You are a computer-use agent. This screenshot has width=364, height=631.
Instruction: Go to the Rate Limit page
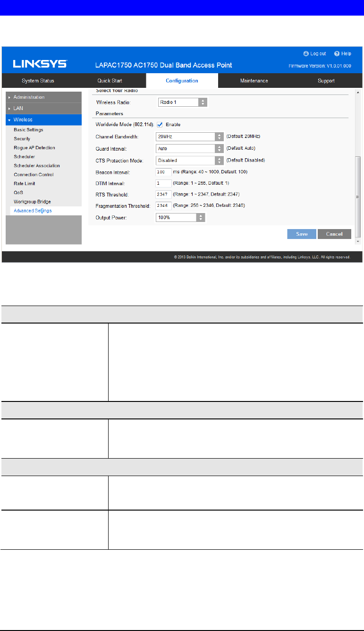point(24,184)
